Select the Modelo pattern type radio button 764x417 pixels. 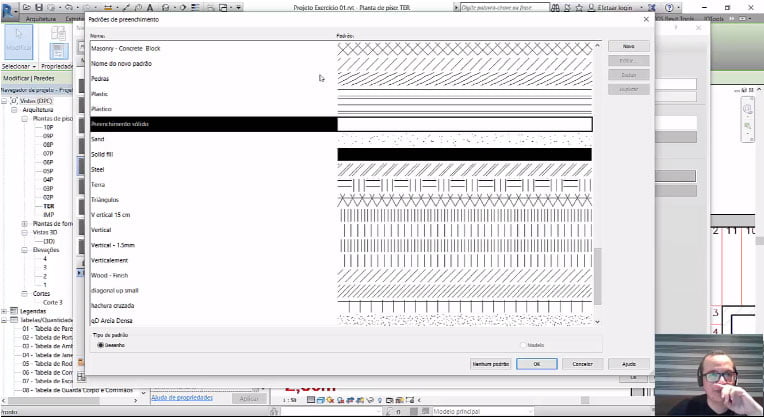[523, 345]
